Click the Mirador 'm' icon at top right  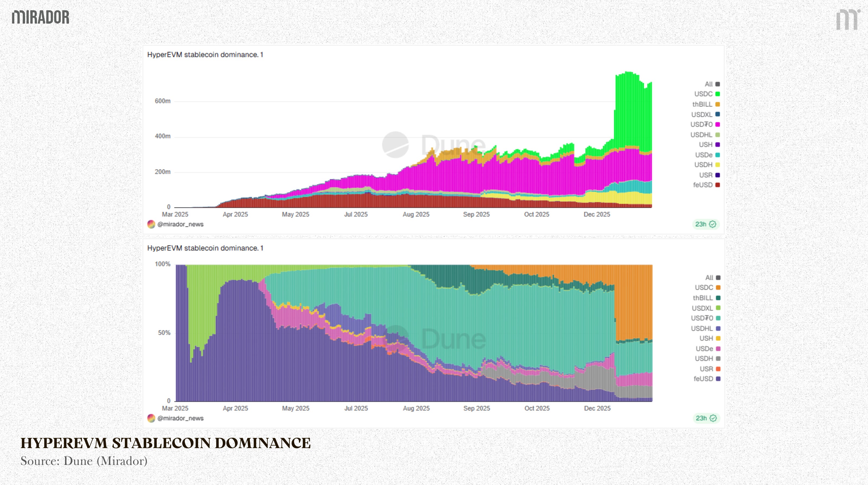point(847,20)
